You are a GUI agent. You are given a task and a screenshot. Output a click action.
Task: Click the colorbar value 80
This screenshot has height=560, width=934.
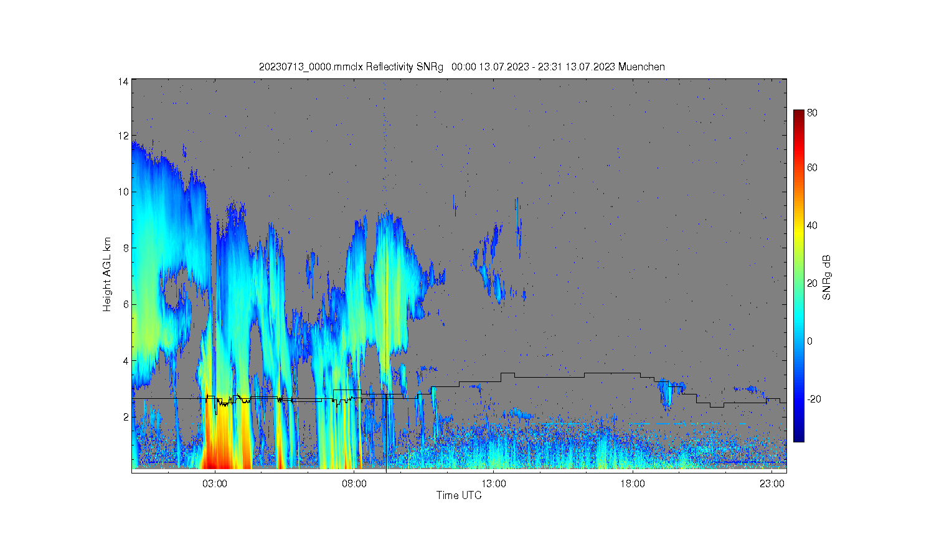(x=812, y=113)
